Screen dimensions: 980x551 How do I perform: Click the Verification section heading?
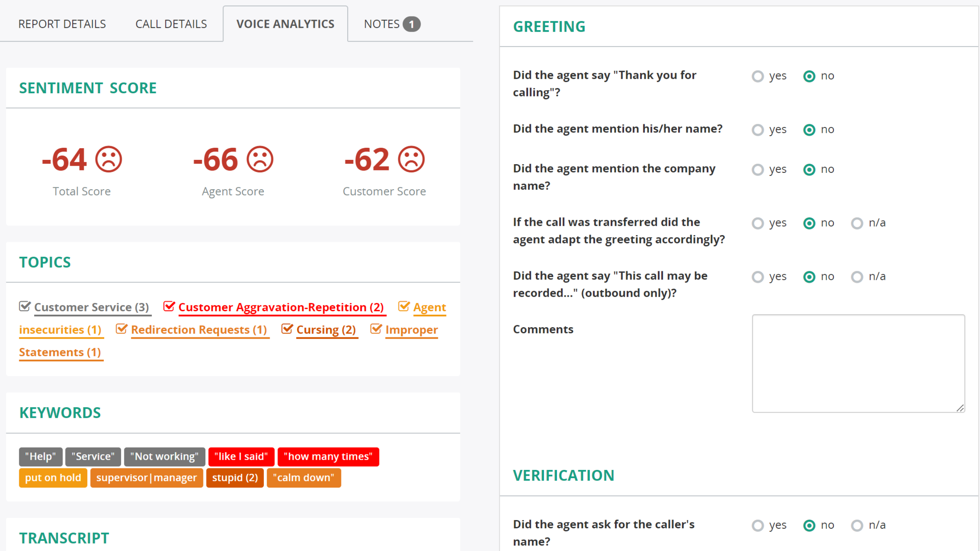(564, 475)
